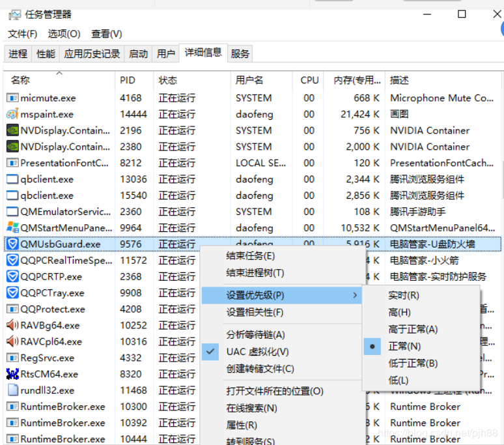Click icon of RuntimeBroker.exe PID 10300
Image resolution: width=504 pixels, height=445 pixels.
pos(12,407)
